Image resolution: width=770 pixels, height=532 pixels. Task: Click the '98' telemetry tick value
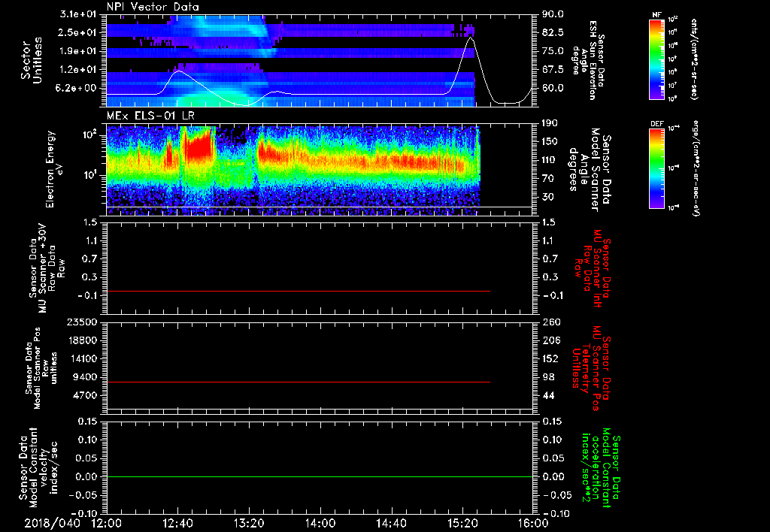(548, 377)
